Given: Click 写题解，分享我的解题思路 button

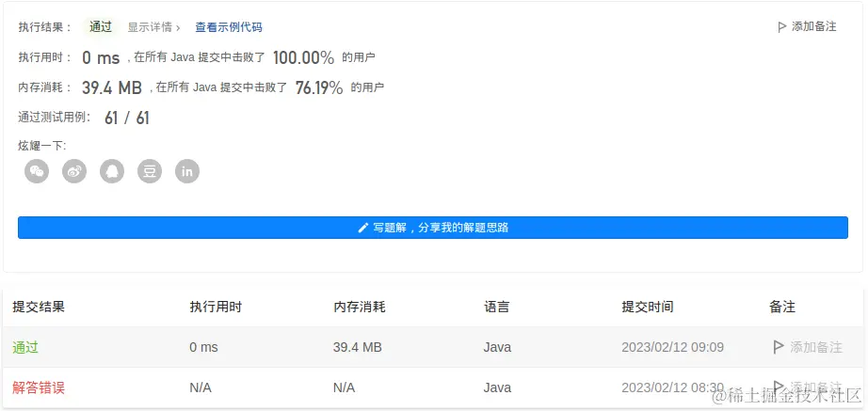Looking at the screenshot, I should [433, 228].
